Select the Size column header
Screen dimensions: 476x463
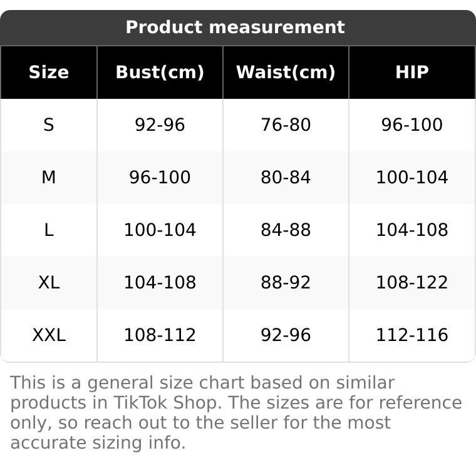(x=49, y=73)
